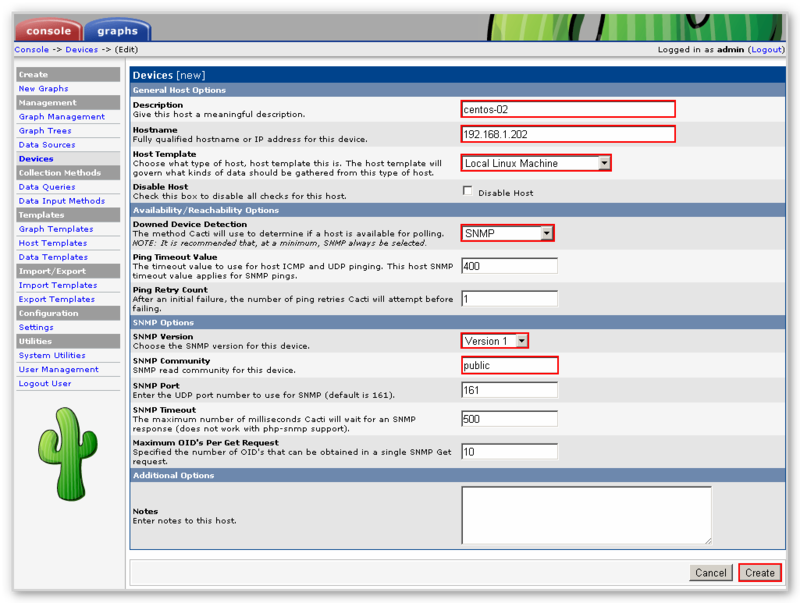Open Data Input Methods in the sidebar

tap(62, 201)
